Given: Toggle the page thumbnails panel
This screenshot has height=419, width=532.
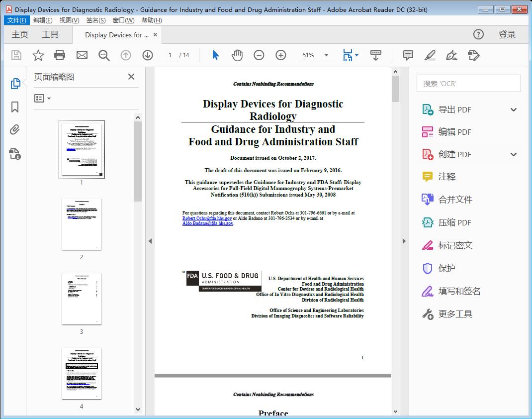Looking at the screenshot, I should [x=14, y=84].
